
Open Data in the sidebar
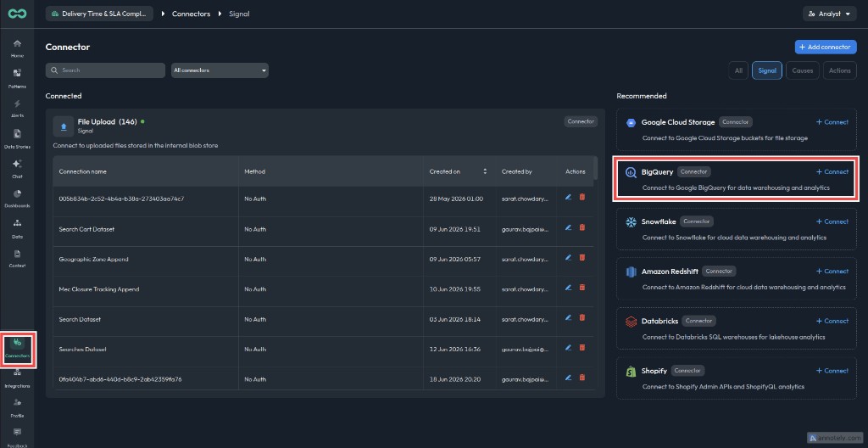click(x=17, y=228)
